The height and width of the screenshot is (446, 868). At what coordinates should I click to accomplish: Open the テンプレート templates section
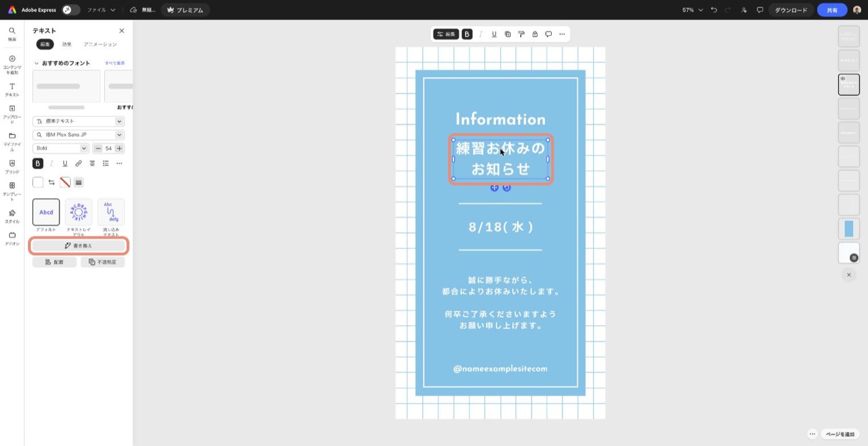click(x=12, y=191)
